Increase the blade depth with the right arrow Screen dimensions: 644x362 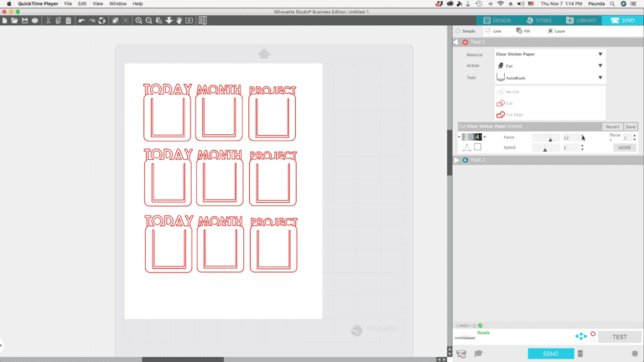[485, 137]
